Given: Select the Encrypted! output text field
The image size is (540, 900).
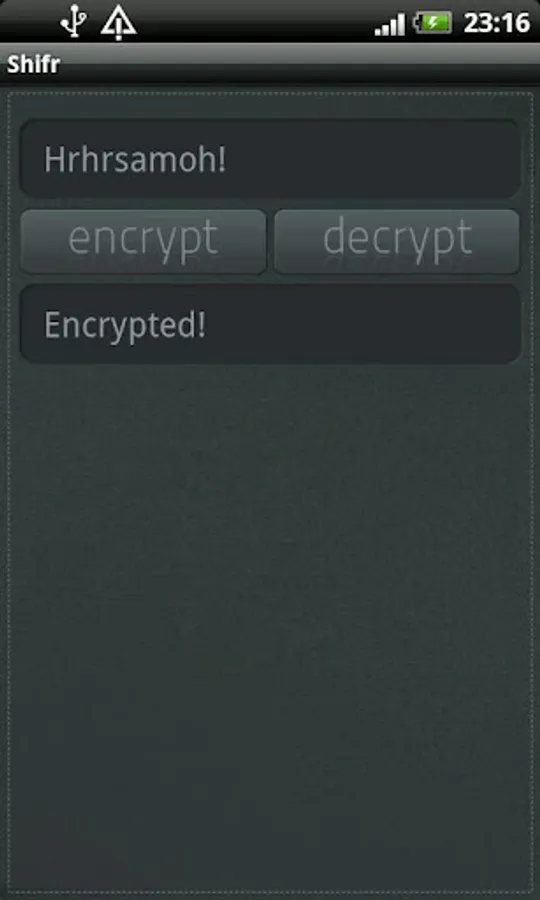Looking at the screenshot, I should [270, 324].
